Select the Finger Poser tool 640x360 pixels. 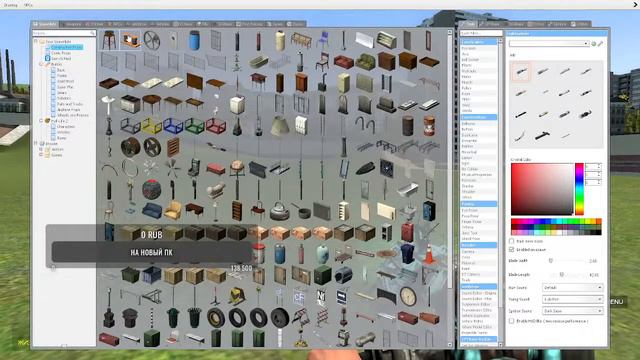471,222
